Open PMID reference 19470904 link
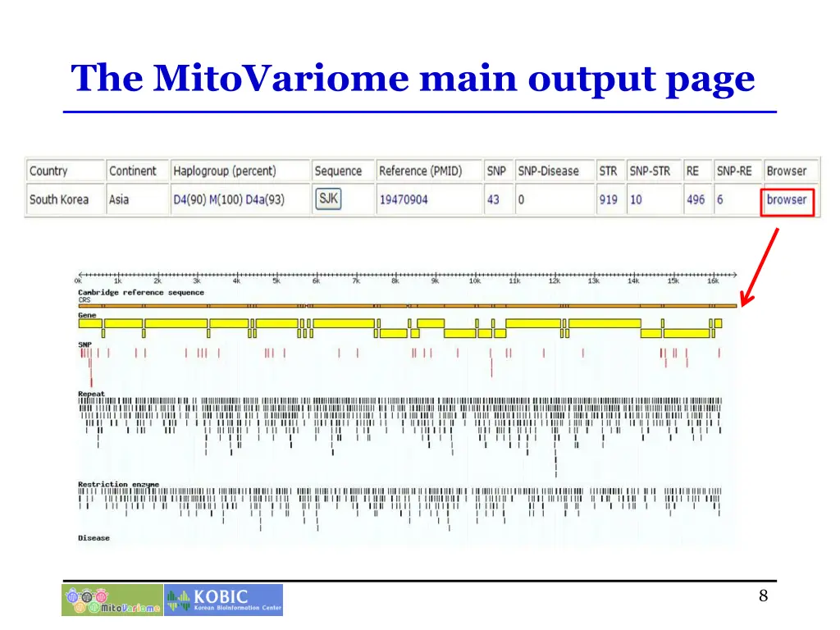 (x=403, y=199)
